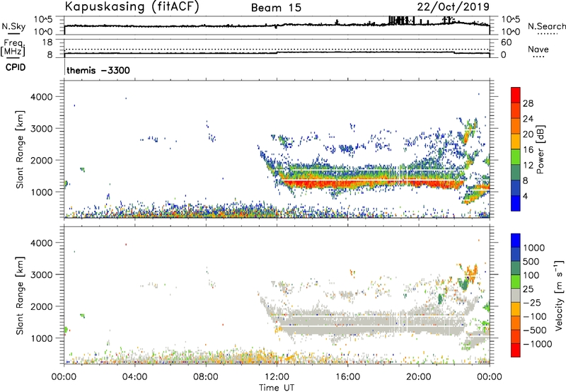The width and height of the screenshot is (566, 392).
Task: Click the velocity panel 'Slant Range [km]' label
Action: point(20,296)
